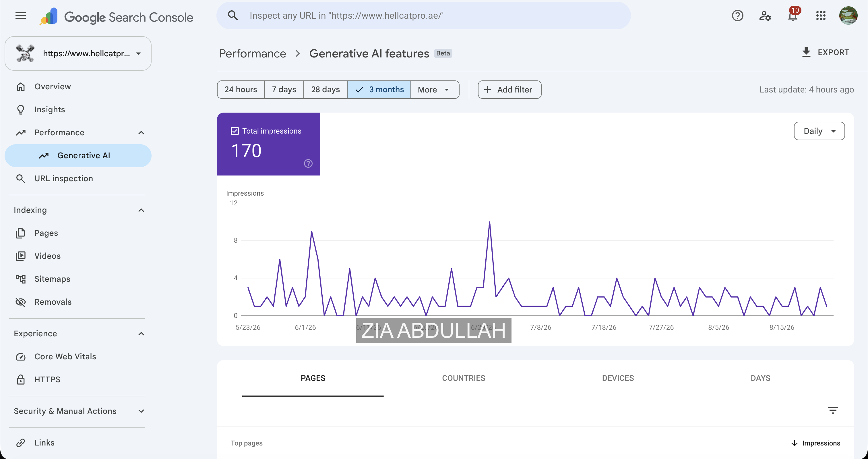Viewport: 868px width, 459px height.
Task: Click the search magnifier icon in URL bar
Action: click(x=233, y=16)
